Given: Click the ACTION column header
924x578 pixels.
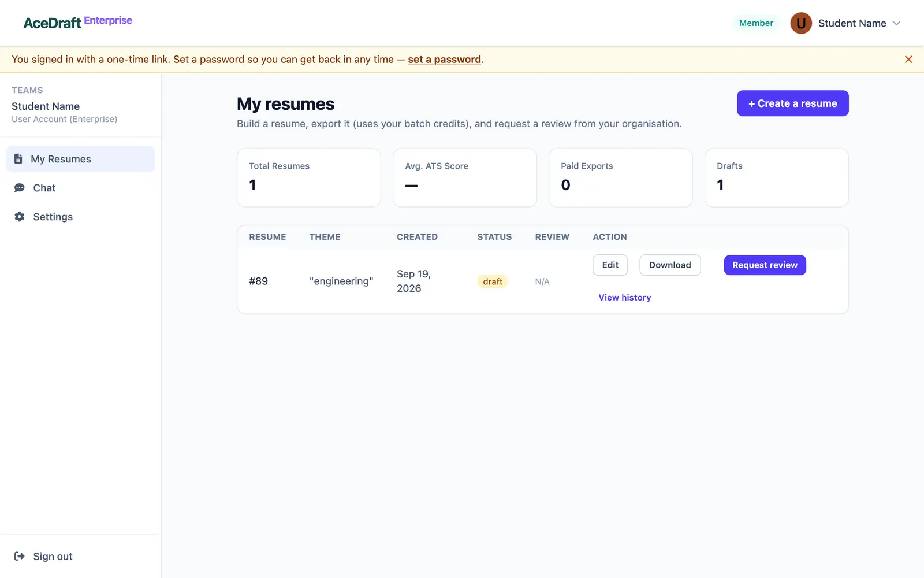Looking at the screenshot, I should tap(610, 237).
